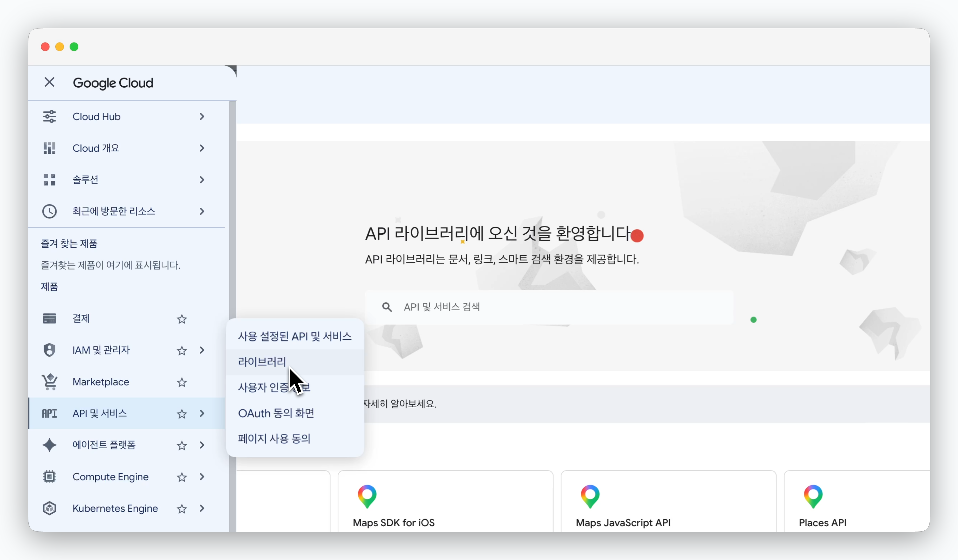Click the Marketplace shopping cart icon
Viewport: 958px width, 560px height.
49,382
